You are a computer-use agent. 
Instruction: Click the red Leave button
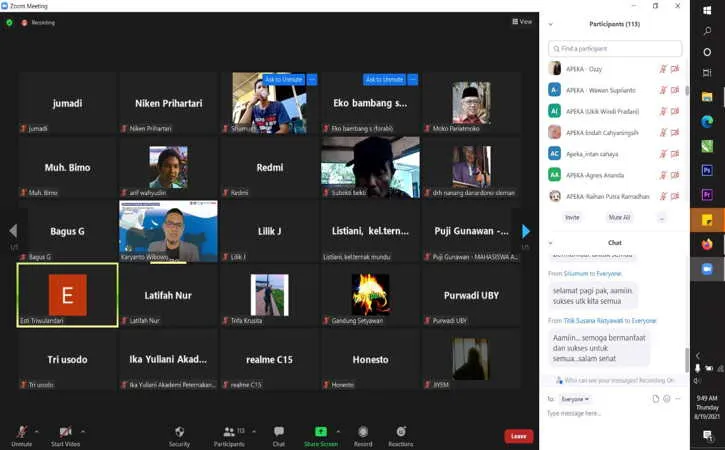pyautogui.click(x=518, y=436)
